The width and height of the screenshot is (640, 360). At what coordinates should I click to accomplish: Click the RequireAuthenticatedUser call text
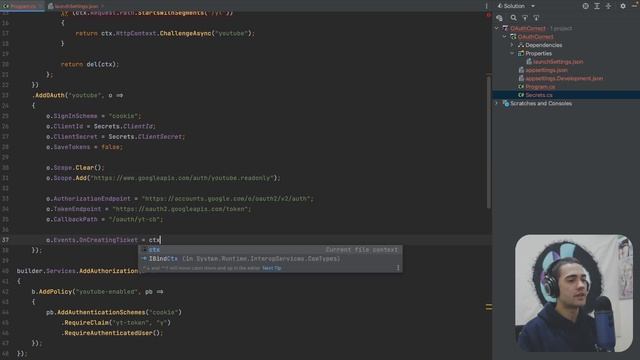108,333
